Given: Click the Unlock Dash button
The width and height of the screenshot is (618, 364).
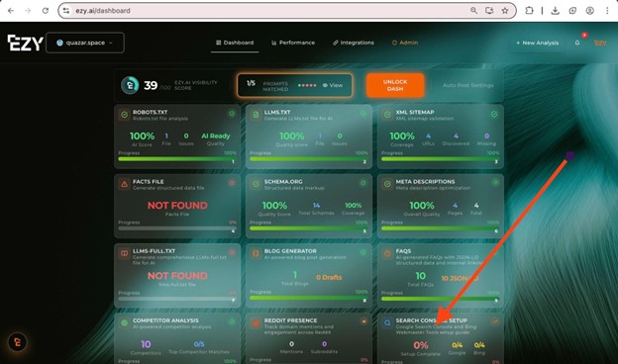Looking at the screenshot, I should 395,85.
